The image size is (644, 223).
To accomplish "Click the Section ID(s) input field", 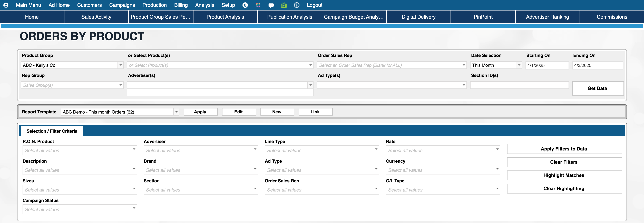I will click(x=519, y=85).
